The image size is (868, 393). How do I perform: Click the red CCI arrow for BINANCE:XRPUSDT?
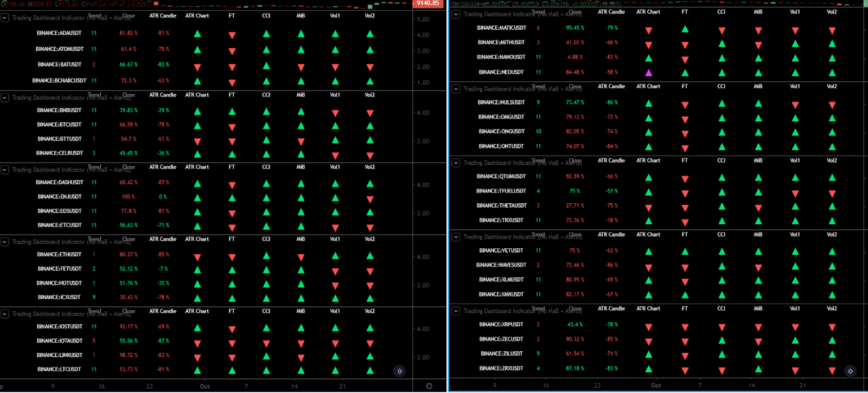(x=722, y=327)
